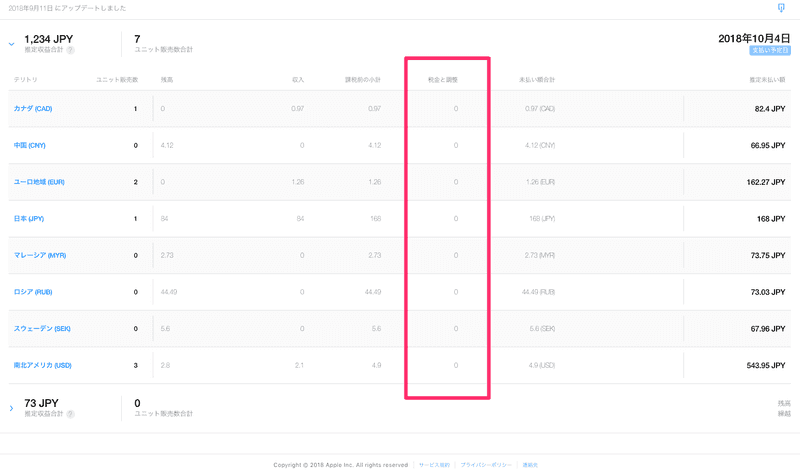Open the カナダ (CAD) territory link
The width and height of the screenshot is (800, 472).
coord(33,109)
